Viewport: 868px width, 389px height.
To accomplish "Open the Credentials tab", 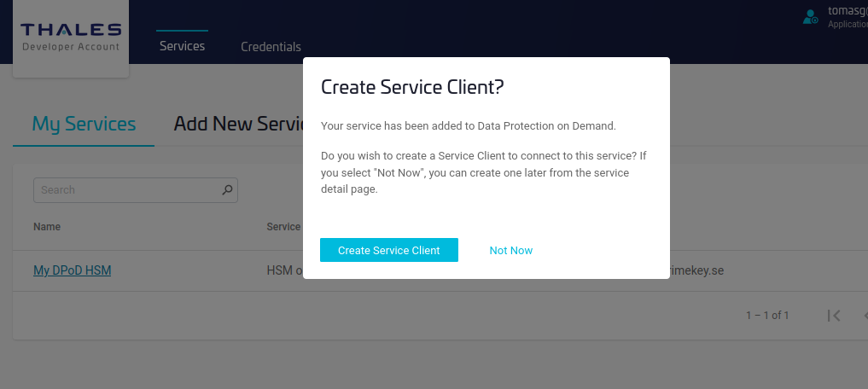I will coord(271,47).
